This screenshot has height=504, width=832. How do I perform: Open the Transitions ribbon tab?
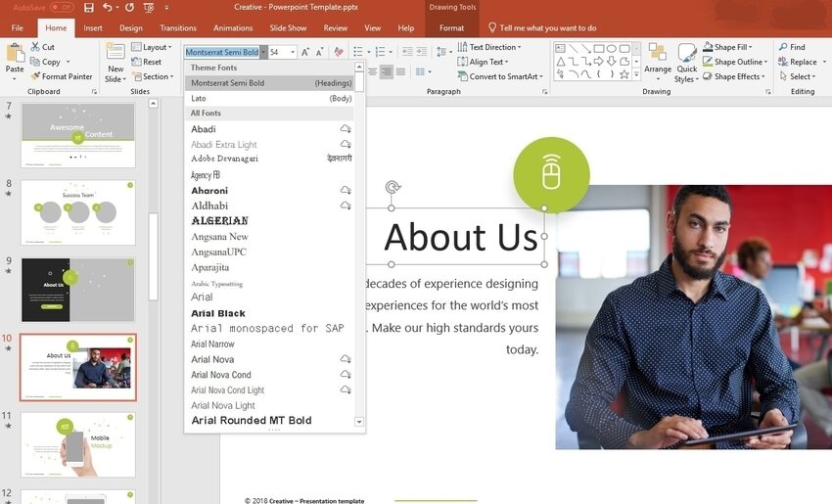click(177, 28)
